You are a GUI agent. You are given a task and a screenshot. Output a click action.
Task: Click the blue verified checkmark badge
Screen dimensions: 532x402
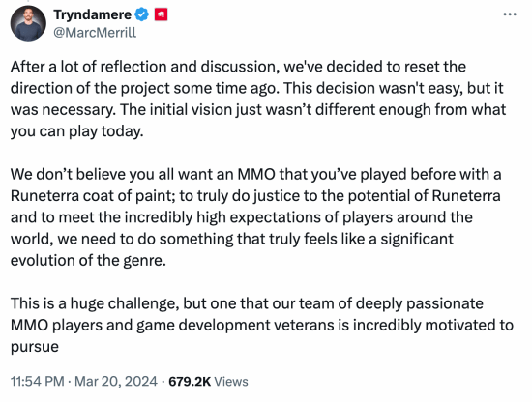(x=142, y=14)
